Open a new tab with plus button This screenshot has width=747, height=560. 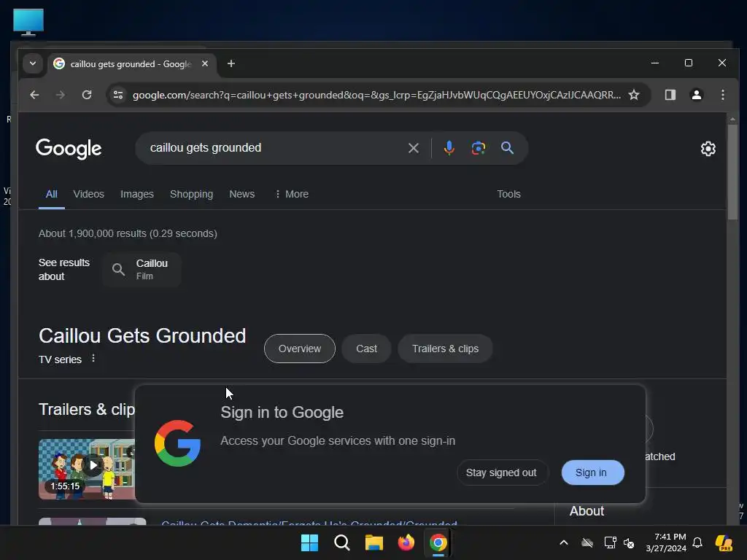click(x=231, y=63)
